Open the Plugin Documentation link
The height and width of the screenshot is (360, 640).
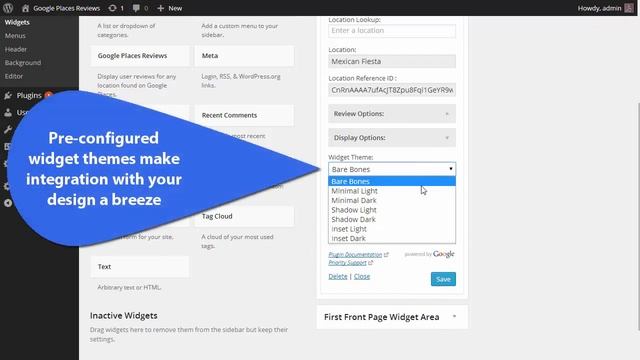pyautogui.click(x=355, y=254)
